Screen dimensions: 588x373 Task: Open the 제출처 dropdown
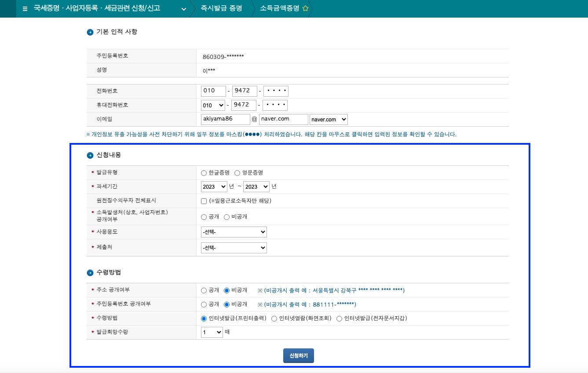tap(234, 248)
